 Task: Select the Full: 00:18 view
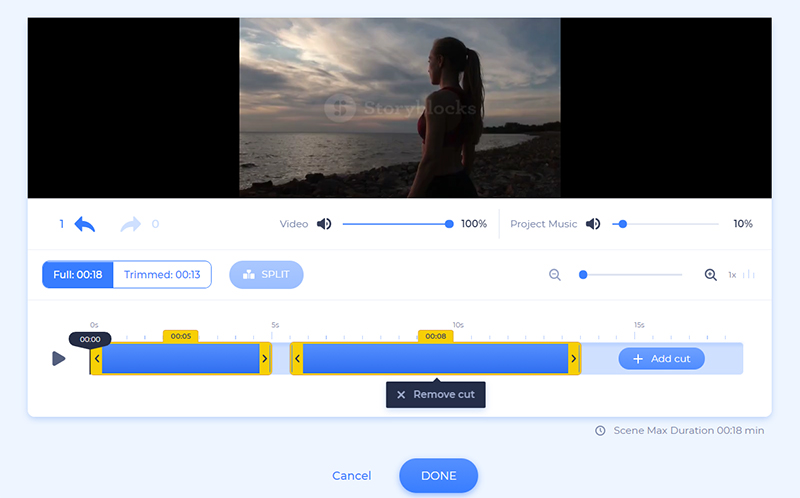tap(77, 275)
